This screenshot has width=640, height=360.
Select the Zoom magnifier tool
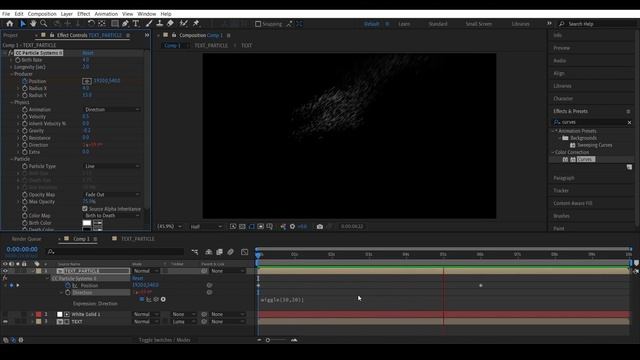click(44, 24)
